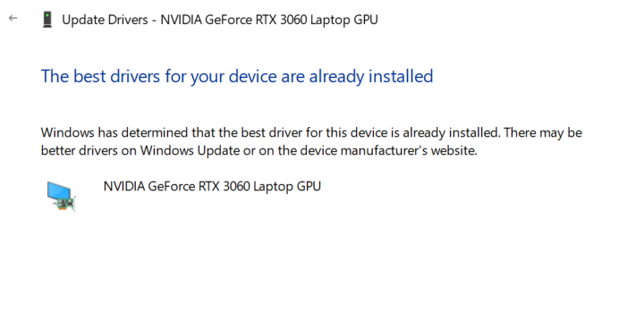Go back using the arrow at top-left
This screenshot has width=644, height=329.
pos(13,18)
